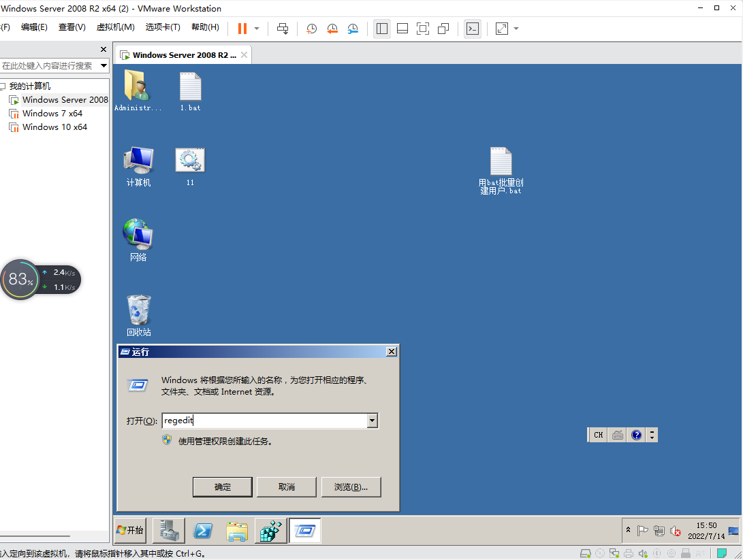Select the 用bat批量创建用户.bat file

point(501,171)
